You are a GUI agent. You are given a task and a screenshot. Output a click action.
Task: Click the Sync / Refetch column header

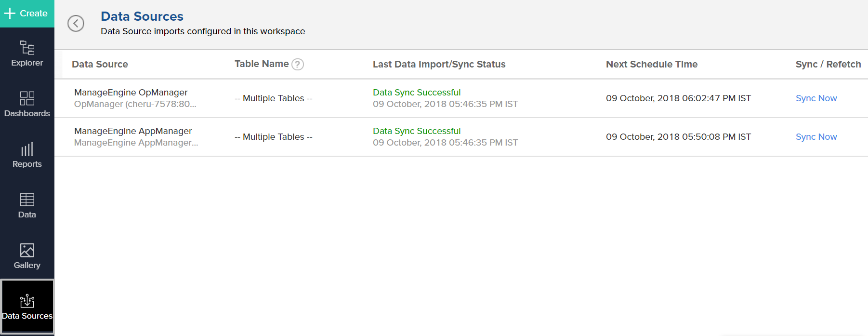click(x=828, y=64)
